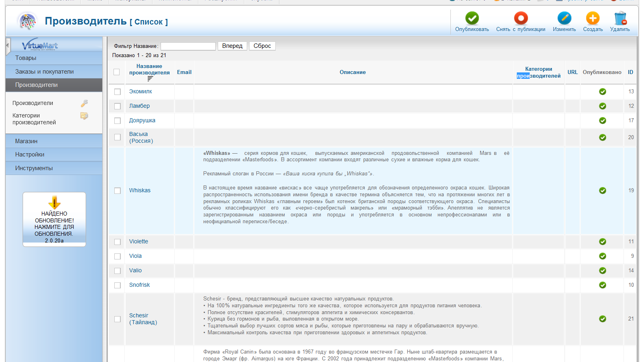644x362 pixels.
Task: Click the VirtueMart logo
Action: [x=40, y=45]
